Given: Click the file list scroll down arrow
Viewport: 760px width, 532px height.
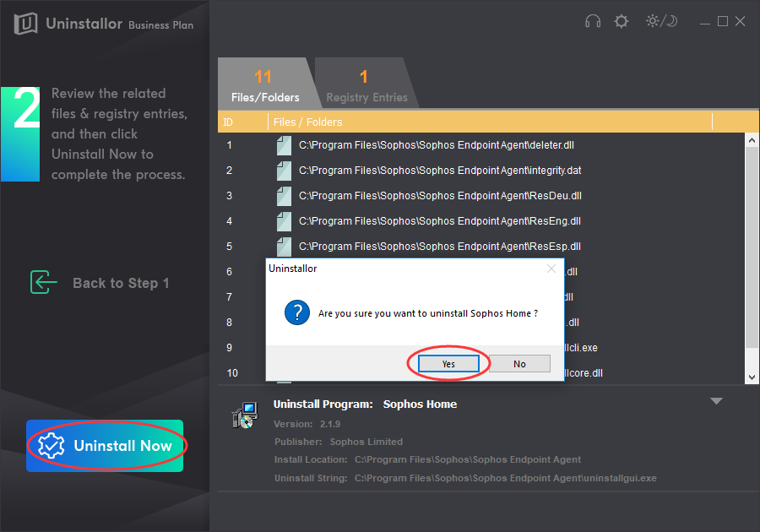Looking at the screenshot, I should 752,377.
